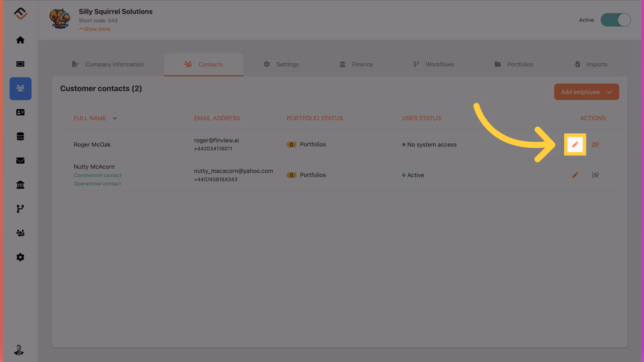Click the pencil edit icon for Roger McOak
644x362 pixels.
575,144
